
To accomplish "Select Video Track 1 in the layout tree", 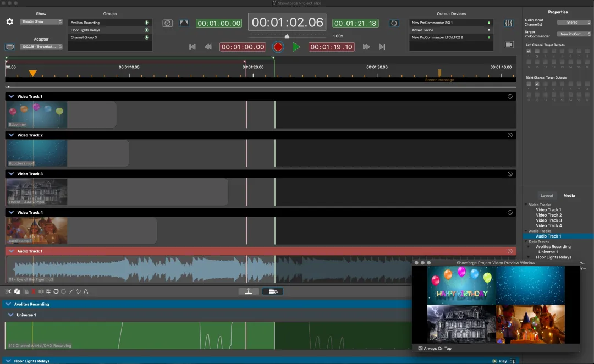I will pyautogui.click(x=548, y=210).
